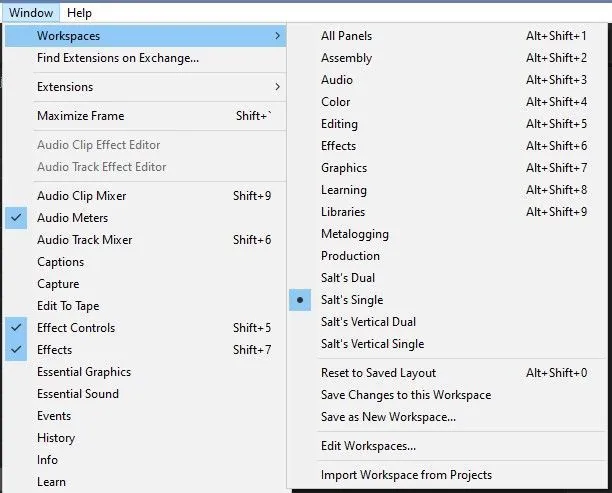This screenshot has width=612, height=493.
Task: Choose the All Panels workspace
Action: 346,36
